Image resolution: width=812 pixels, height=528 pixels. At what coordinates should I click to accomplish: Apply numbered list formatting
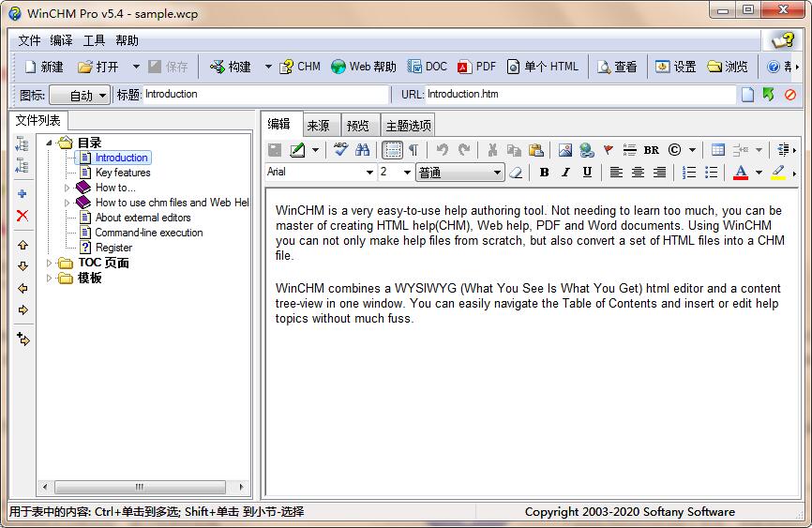tap(689, 173)
